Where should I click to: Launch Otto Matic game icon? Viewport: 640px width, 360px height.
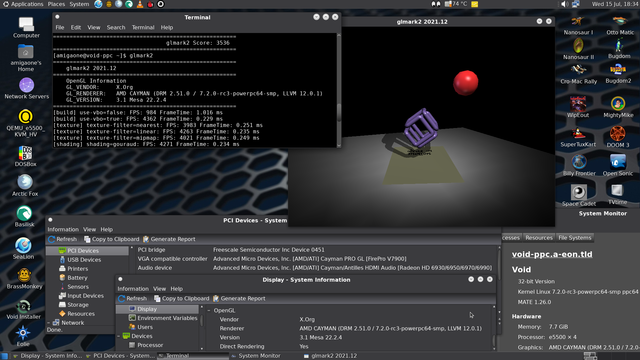click(x=620, y=25)
